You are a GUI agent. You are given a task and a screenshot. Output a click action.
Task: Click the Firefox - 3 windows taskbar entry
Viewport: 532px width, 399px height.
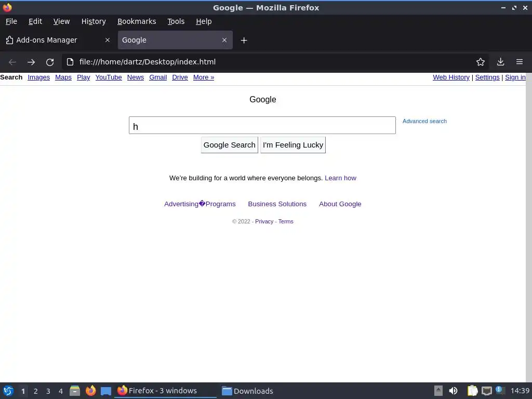click(165, 391)
